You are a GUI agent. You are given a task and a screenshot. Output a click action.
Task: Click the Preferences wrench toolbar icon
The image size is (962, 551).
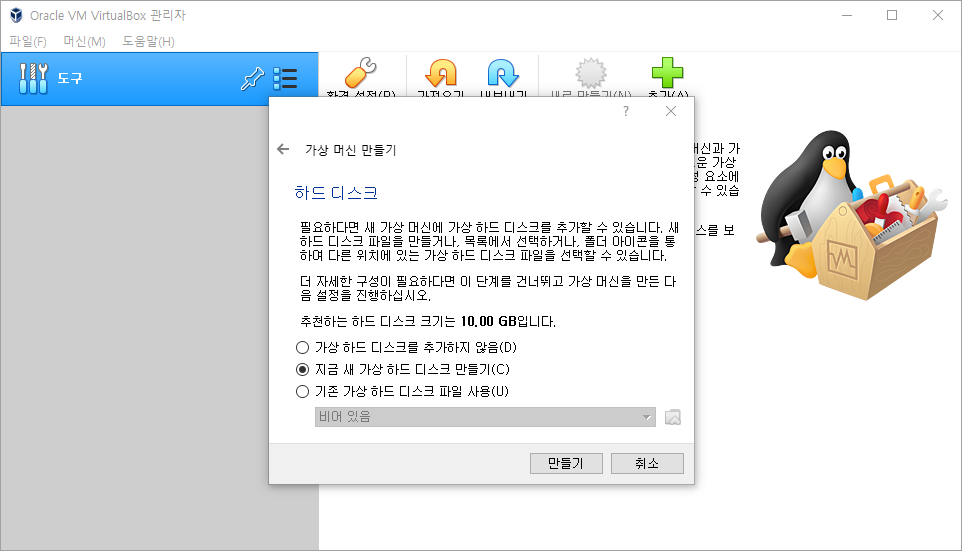(361, 74)
